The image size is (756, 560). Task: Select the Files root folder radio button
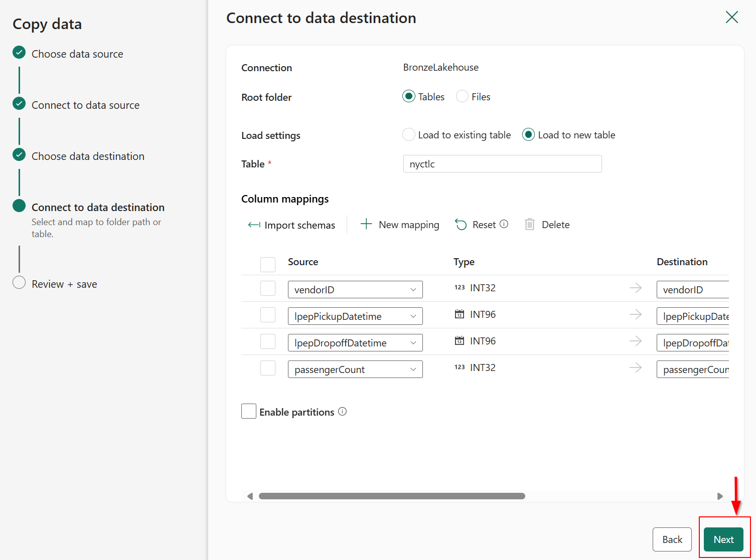pos(462,96)
